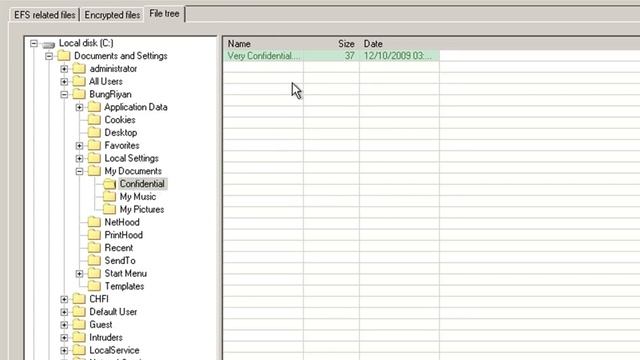Viewport: 640px width, 360px height.
Task: Select the Desktop tree label
Action: [121, 133]
